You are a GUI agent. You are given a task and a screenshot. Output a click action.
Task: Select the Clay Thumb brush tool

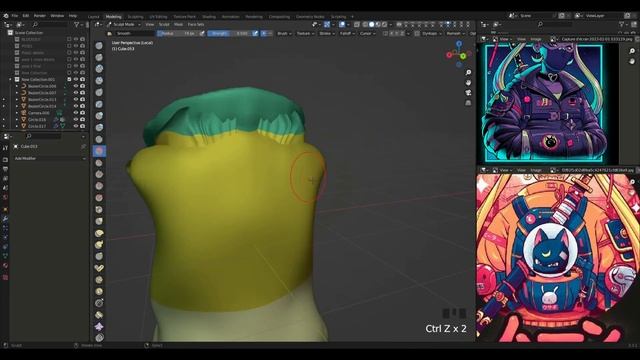(99, 93)
